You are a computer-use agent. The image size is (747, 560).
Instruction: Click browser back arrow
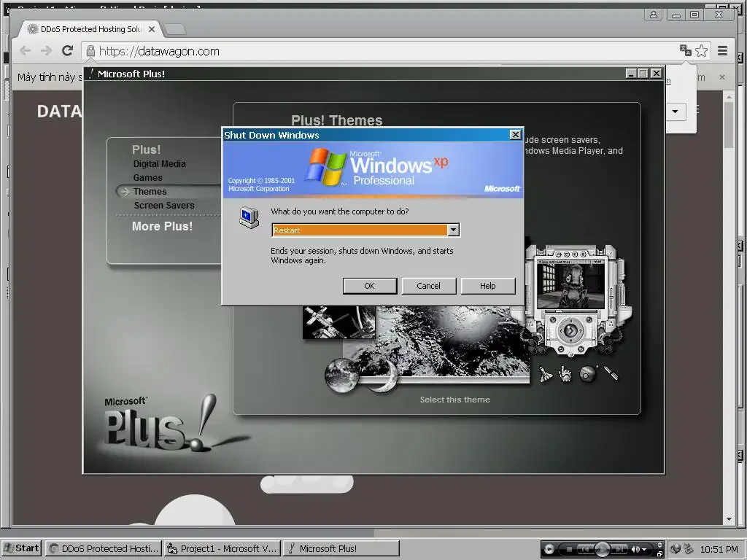pos(26,50)
